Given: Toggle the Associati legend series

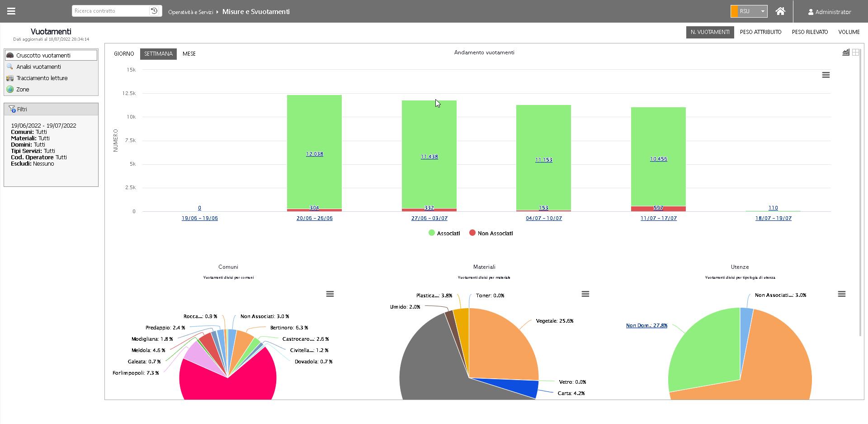Looking at the screenshot, I should tap(444, 233).
